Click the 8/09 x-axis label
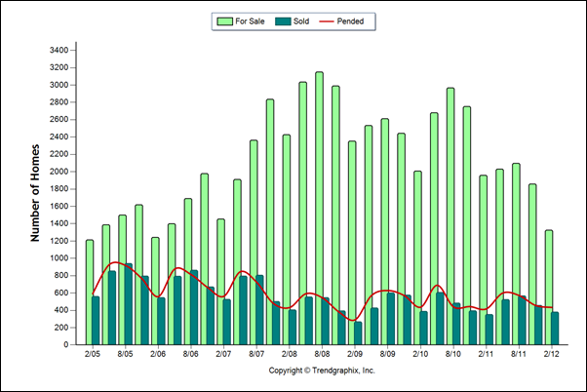This screenshot has width=587, height=392. pos(388,354)
